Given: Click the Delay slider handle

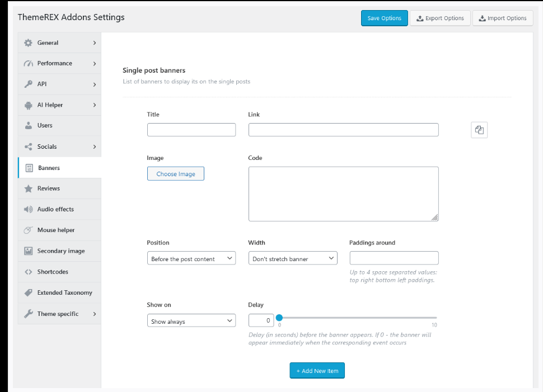Looking at the screenshot, I should point(279,318).
